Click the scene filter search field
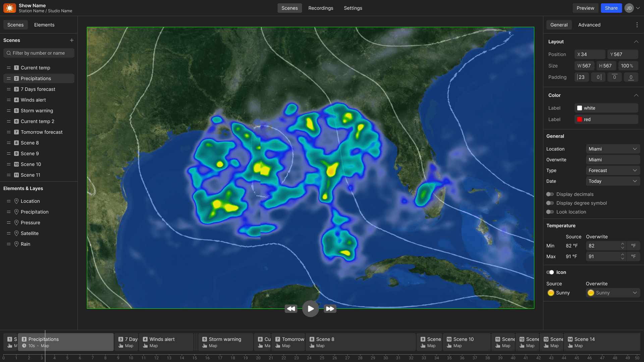Screen dimensions: 644x362 coord(39,53)
